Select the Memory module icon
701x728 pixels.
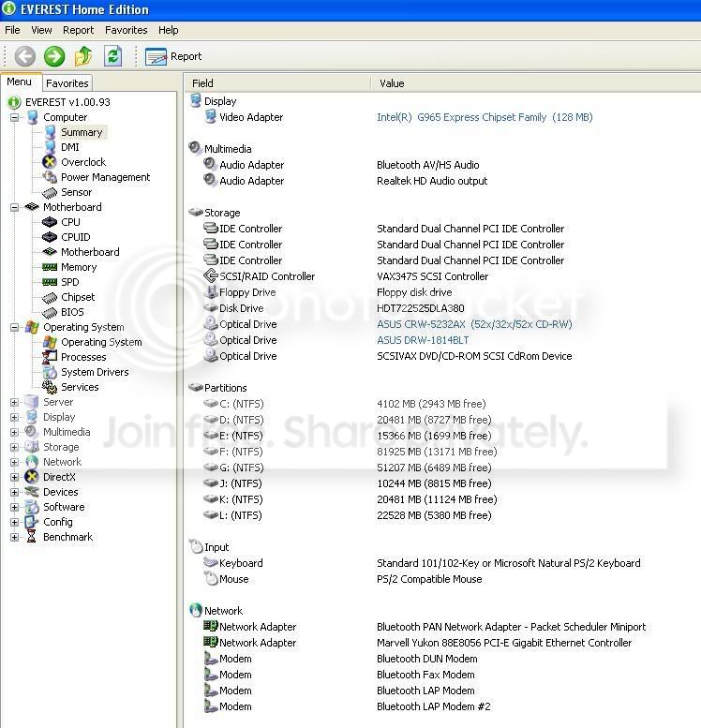tap(50, 267)
